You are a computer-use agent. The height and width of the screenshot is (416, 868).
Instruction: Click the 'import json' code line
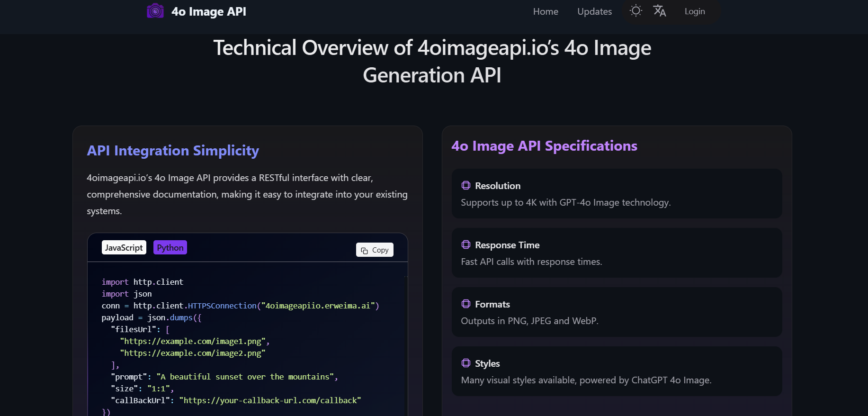126,294
